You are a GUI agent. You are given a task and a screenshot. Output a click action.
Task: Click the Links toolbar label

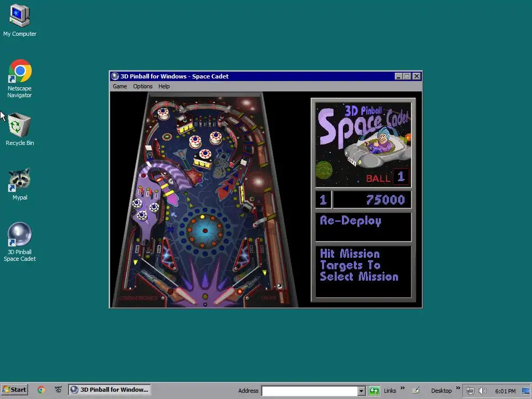pyautogui.click(x=390, y=391)
